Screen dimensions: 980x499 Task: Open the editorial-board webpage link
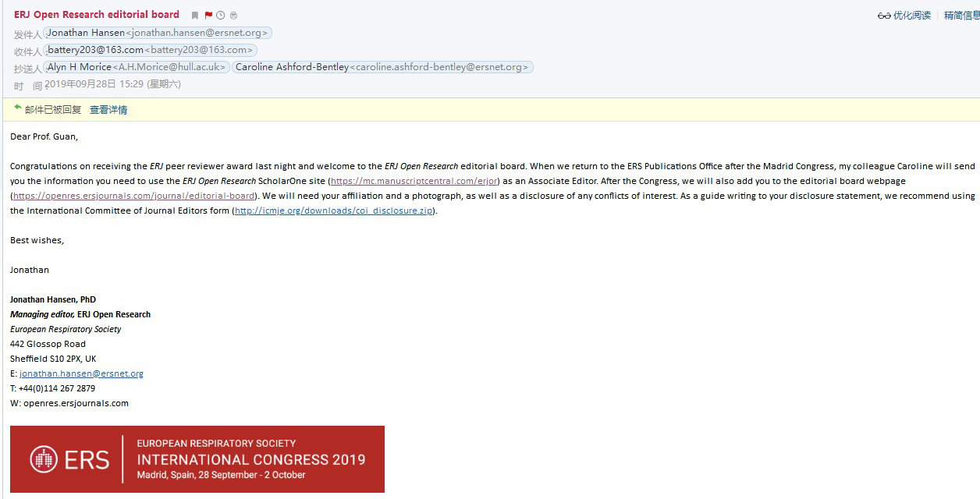click(x=134, y=196)
